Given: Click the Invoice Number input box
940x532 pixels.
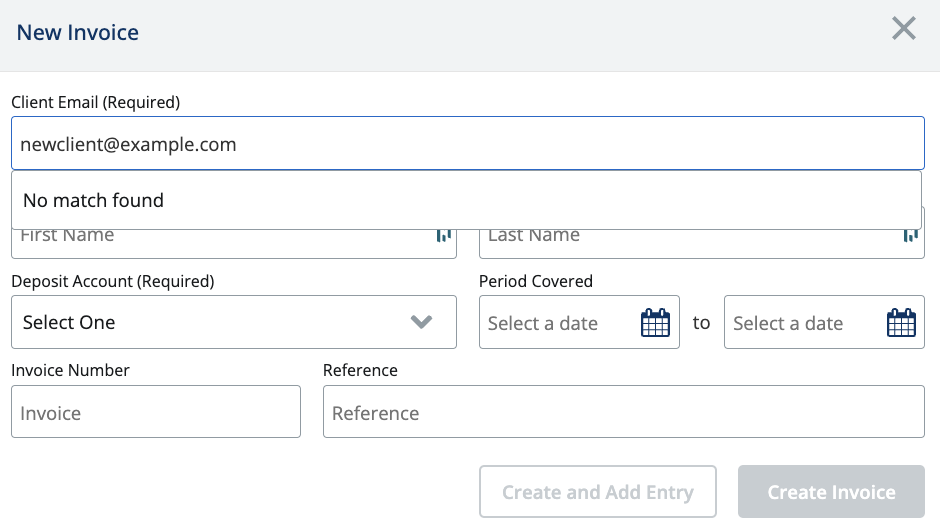Looking at the screenshot, I should pos(156,412).
